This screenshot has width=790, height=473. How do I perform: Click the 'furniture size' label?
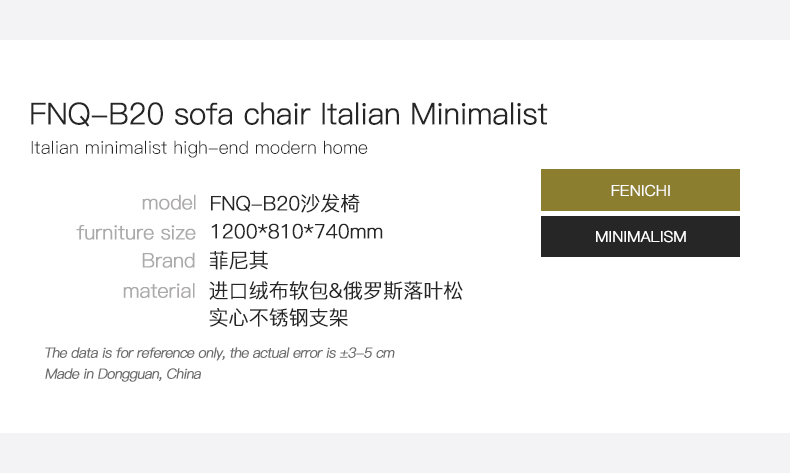(136, 233)
